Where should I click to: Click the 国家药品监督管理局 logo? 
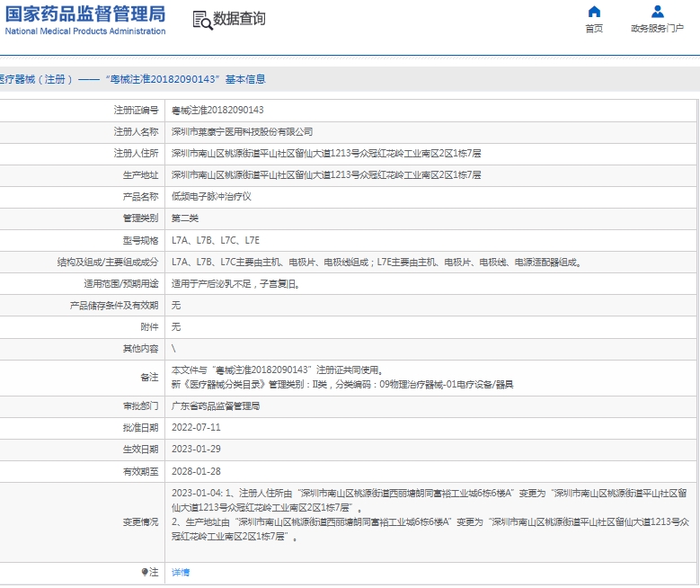pos(85,20)
